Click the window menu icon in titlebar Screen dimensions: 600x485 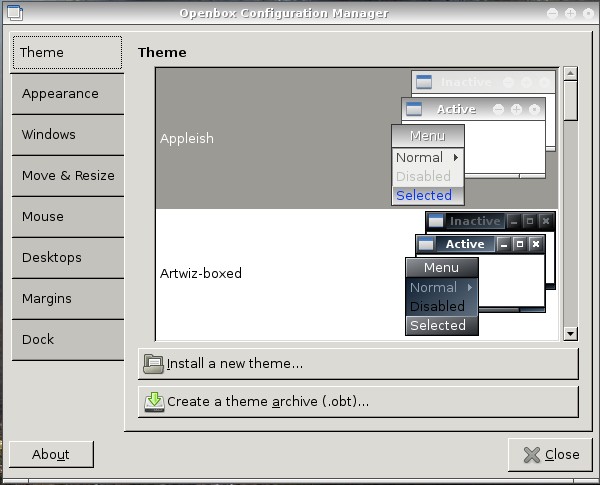[x=15, y=13]
